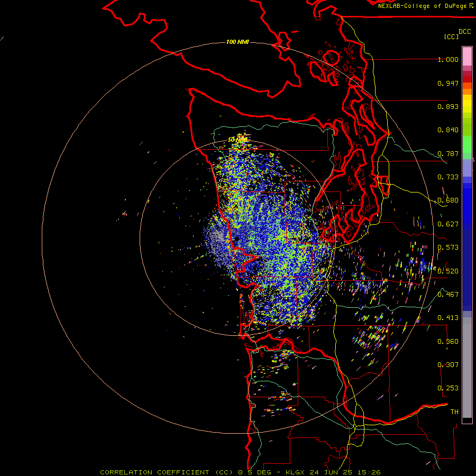The width and height of the screenshot is (476, 476).
Task: Click the KLGX station identifier in caption
Action: (x=295, y=472)
